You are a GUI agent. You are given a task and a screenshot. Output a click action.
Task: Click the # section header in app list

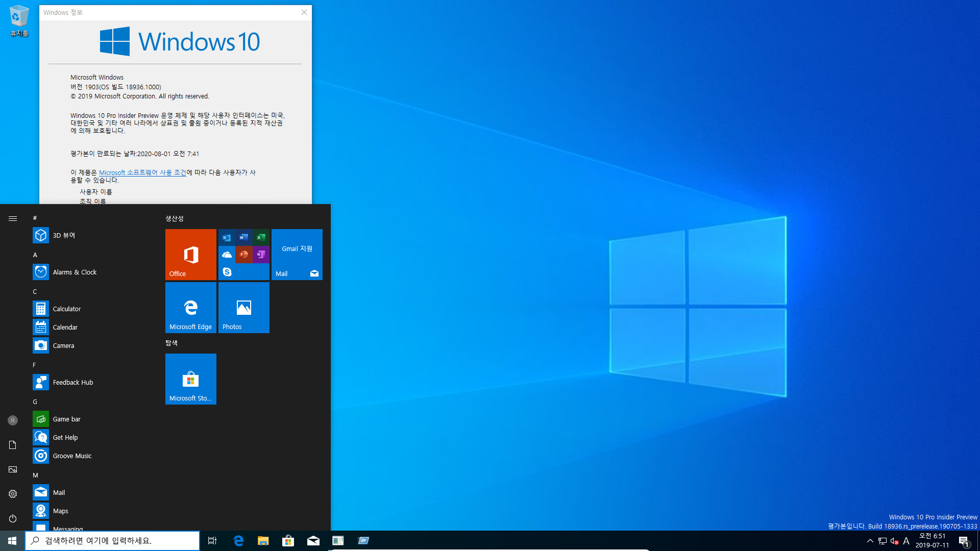click(35, 218)
